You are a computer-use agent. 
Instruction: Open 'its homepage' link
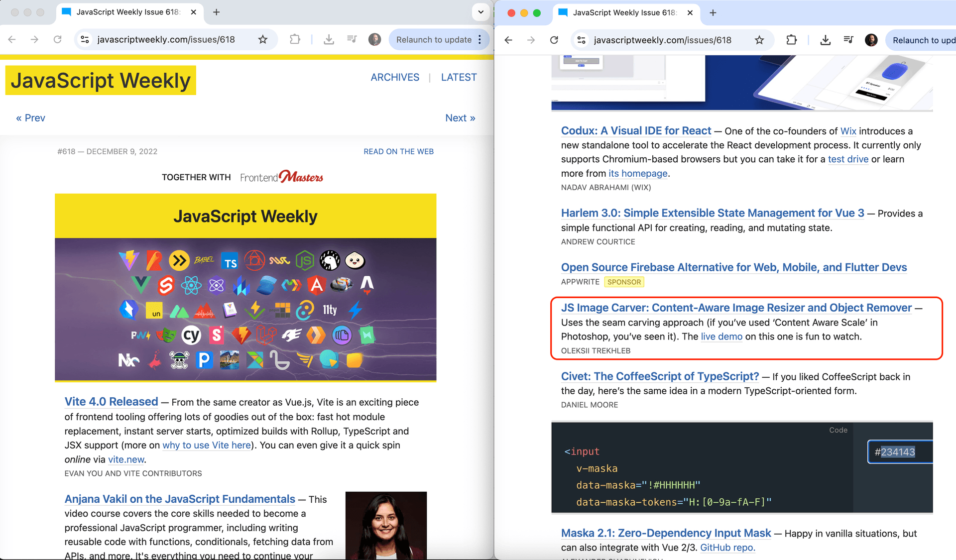[638, 173]
